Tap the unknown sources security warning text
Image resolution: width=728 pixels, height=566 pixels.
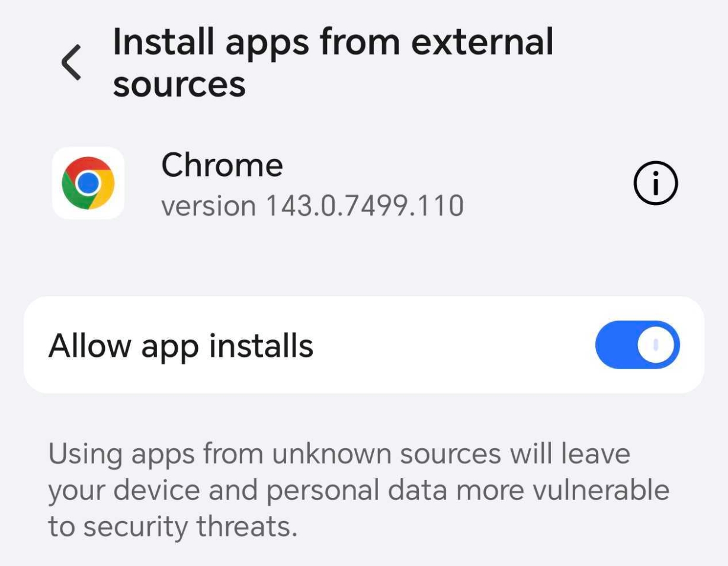point(358,490)
